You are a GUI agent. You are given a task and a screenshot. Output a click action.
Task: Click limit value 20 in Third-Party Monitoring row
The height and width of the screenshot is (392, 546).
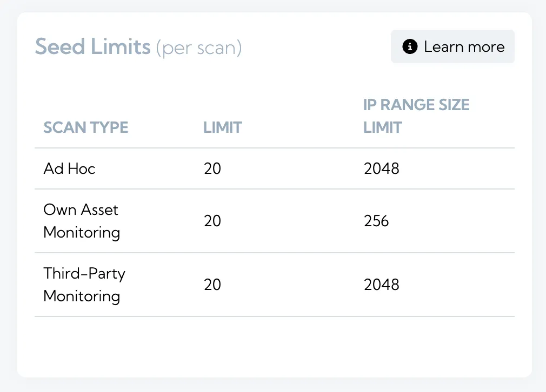(x=212, y=285)
